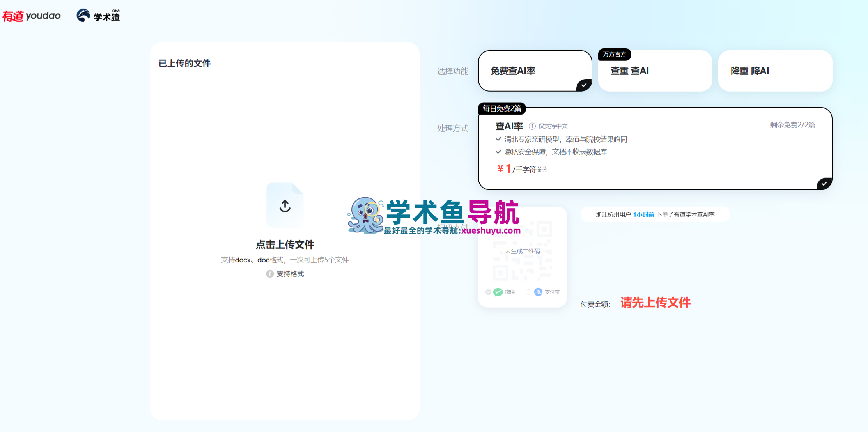This screenshot has width=868, height=432.
Task: Click the 清北专家亲研模型 feature line
Action: (x=565, y=139)
